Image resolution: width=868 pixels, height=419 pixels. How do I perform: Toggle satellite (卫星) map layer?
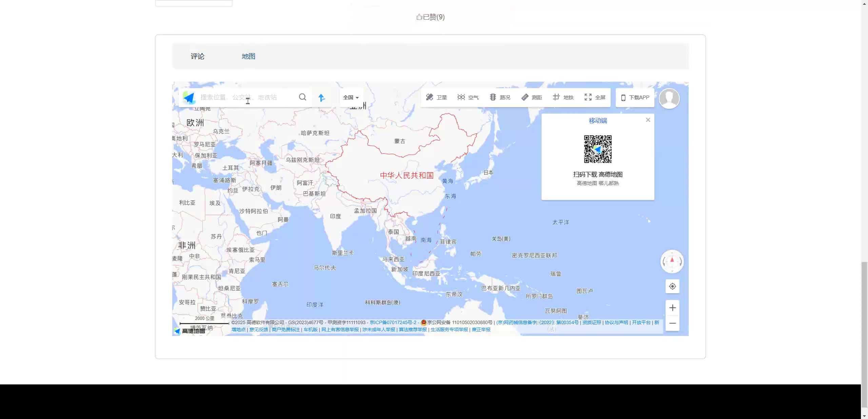tap(436, 98)
